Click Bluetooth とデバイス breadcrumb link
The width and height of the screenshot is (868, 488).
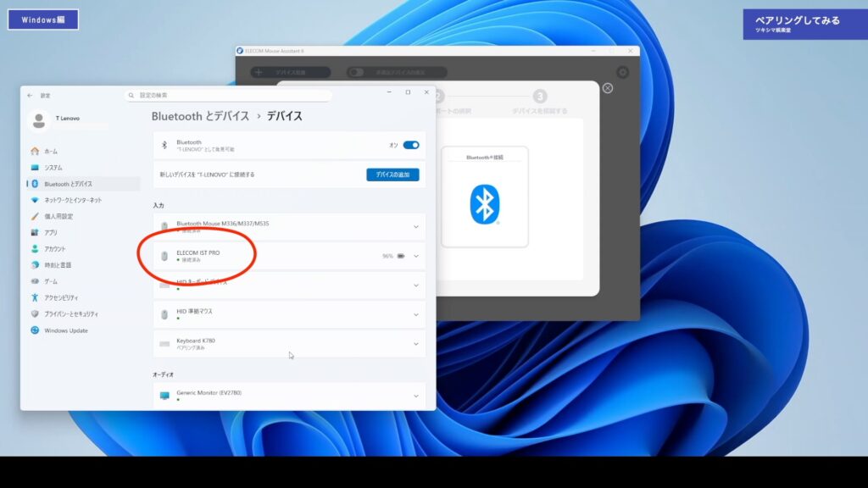[200, 116]
